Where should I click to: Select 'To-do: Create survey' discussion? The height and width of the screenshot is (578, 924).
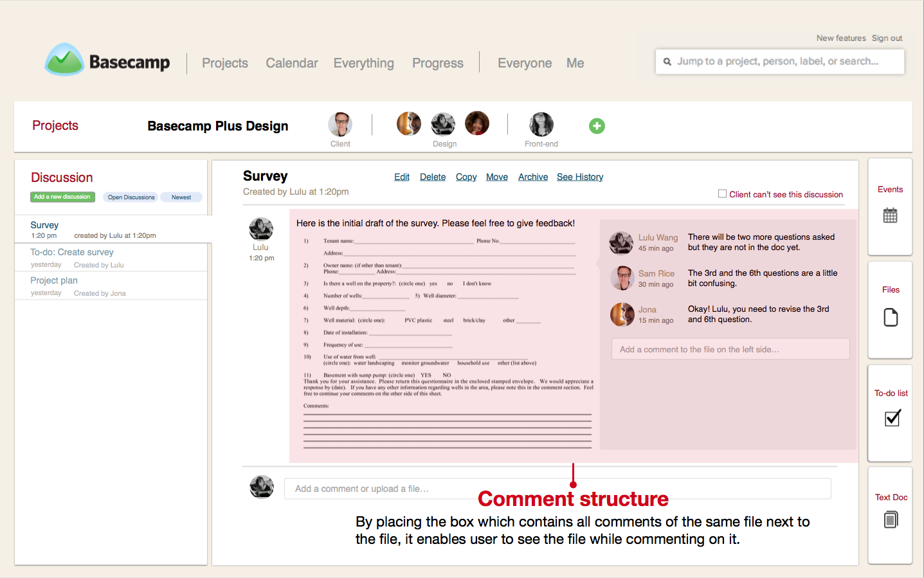[x=111, y=258]
